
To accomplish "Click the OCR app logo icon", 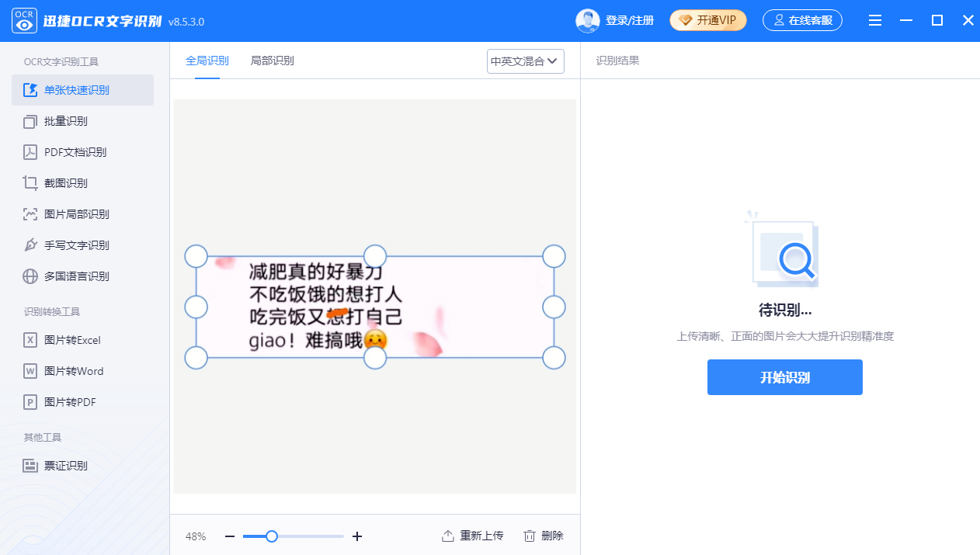I will [25, 21].
